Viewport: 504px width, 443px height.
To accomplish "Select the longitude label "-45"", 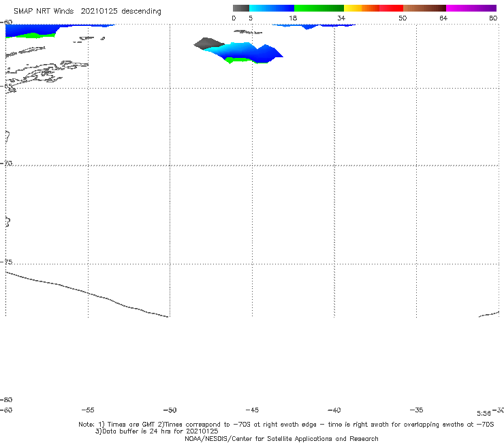I will point(252,410).
